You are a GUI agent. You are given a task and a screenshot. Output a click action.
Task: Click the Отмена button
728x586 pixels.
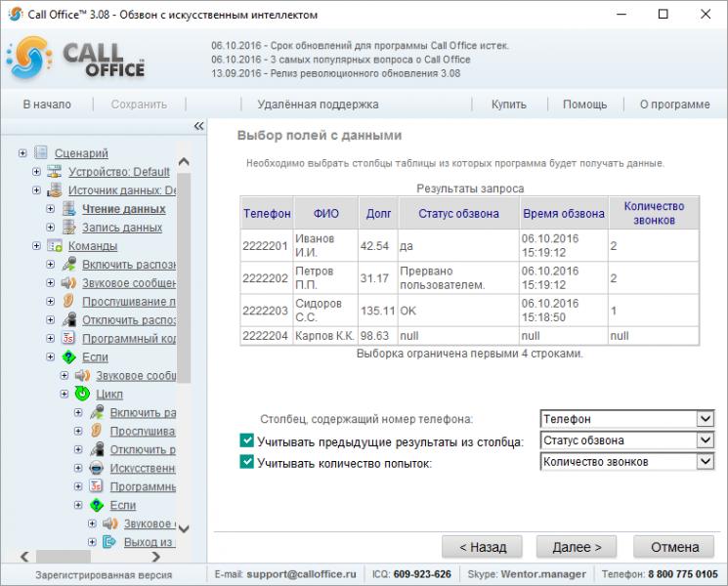[x=674, y=547]
